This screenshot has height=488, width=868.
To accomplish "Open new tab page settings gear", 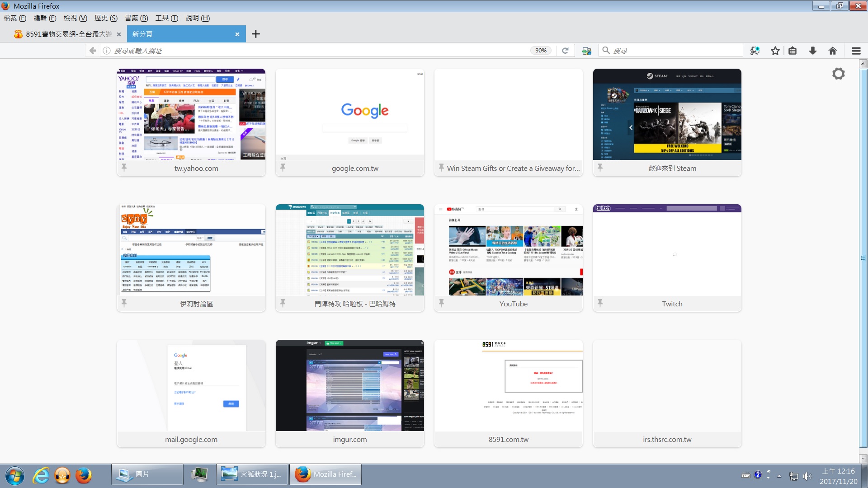I will click(x=838, y=74).
